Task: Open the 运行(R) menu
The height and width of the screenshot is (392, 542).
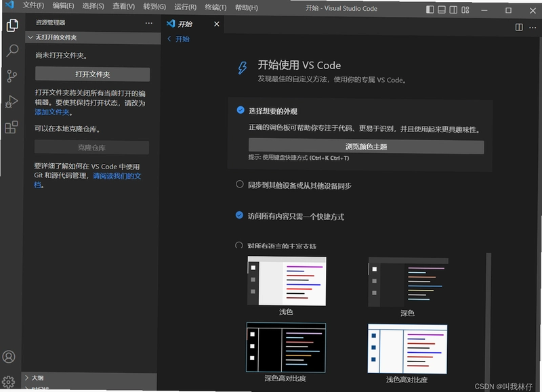Action: point(185,7)
